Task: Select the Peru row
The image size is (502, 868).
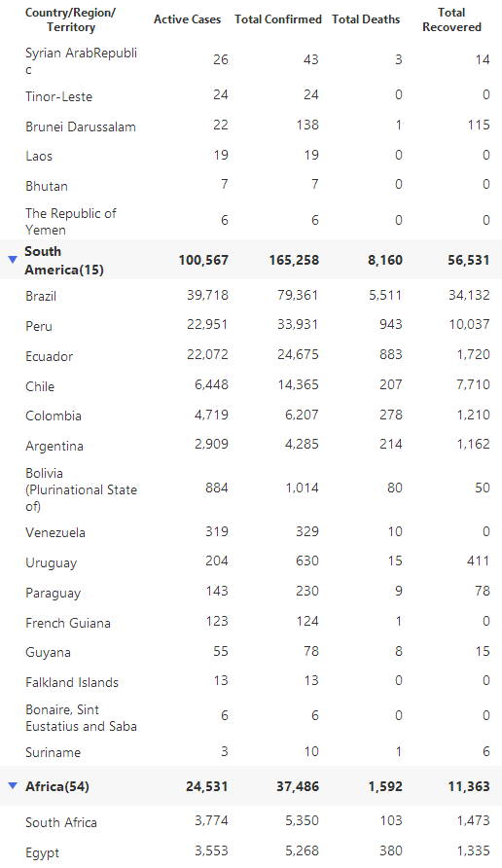Action: point(251,325)
